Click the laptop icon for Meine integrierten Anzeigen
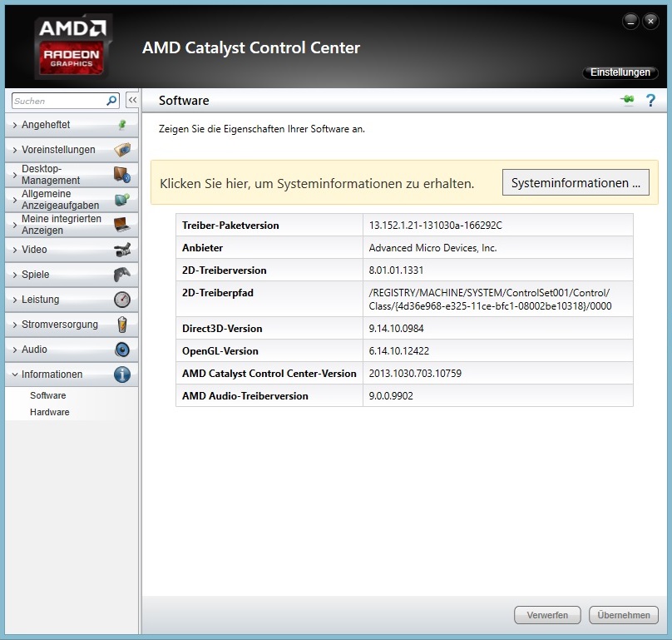Viewport: 672px width, 640px height. pos(122,225)
